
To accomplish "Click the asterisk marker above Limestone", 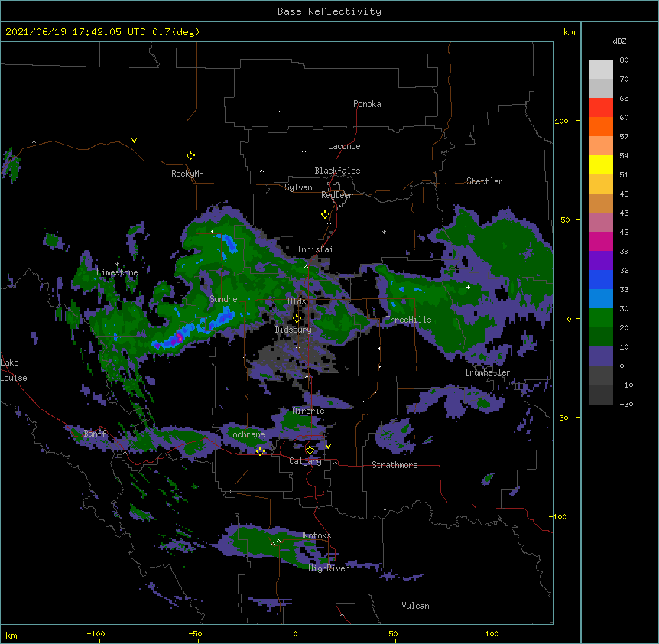I will coord(117,265).
